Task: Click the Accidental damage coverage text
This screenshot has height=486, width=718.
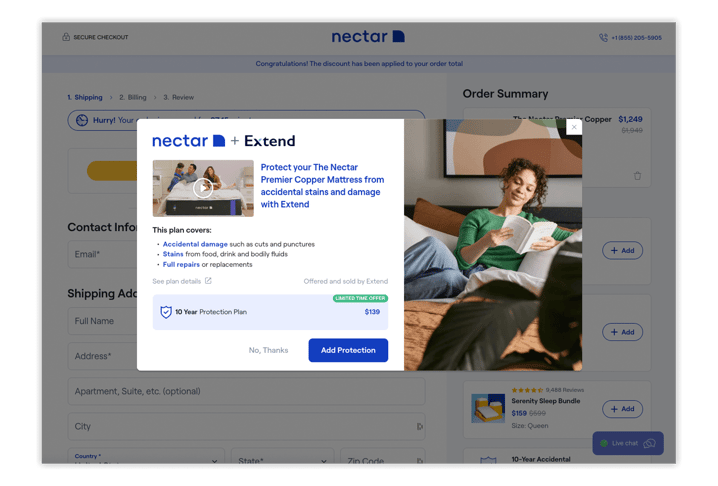Action: [x=195, y=244]
